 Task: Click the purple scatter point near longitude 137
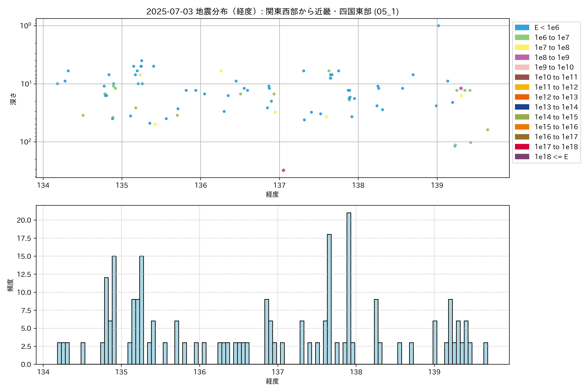pyautogui.click(x=283, y=170)
